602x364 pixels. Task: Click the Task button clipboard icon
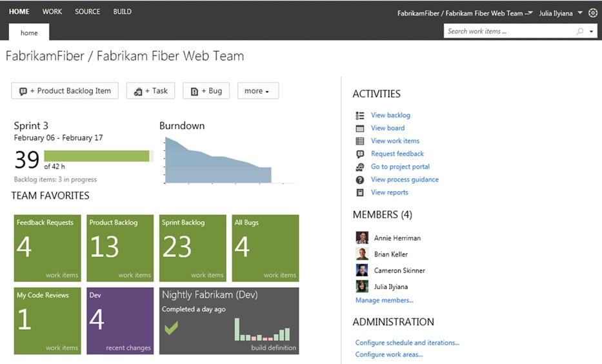pos(138,92)
